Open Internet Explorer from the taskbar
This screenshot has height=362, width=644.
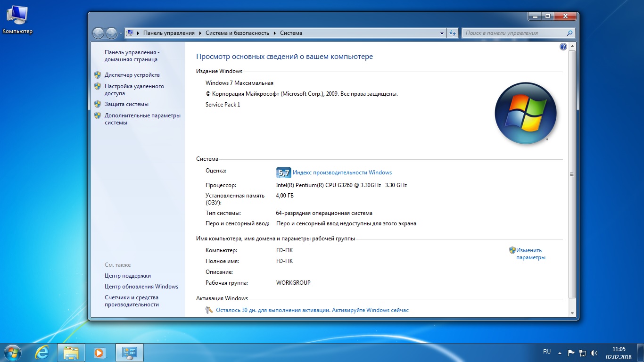(42, 352)
